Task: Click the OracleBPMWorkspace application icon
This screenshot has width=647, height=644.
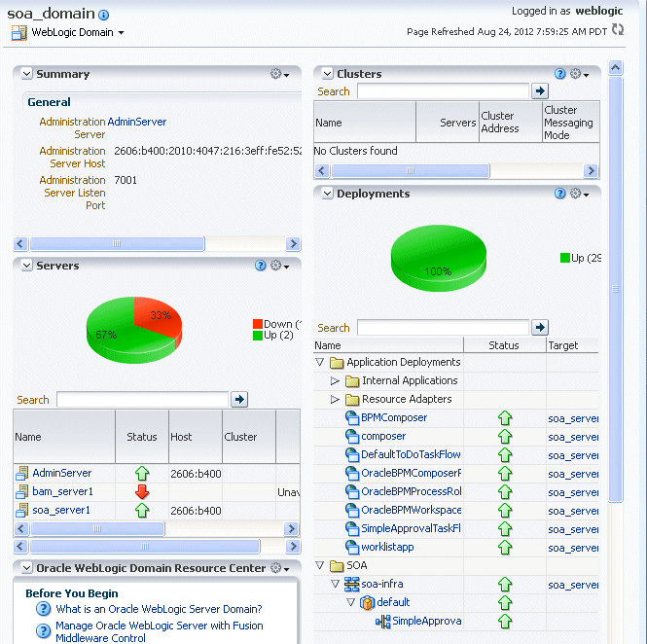Action: (x=352, y=510)
